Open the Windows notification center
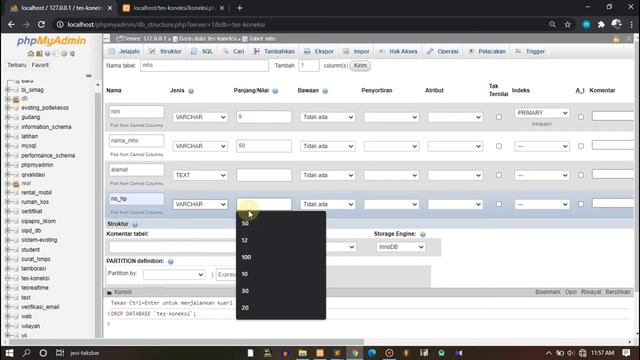 pos(627,353)
